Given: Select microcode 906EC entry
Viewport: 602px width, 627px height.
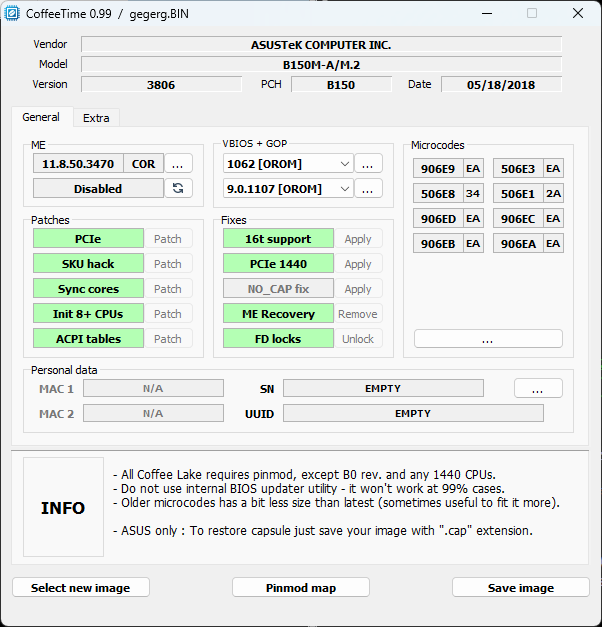Looking at the screenshot, I should [x=528, y=218].
